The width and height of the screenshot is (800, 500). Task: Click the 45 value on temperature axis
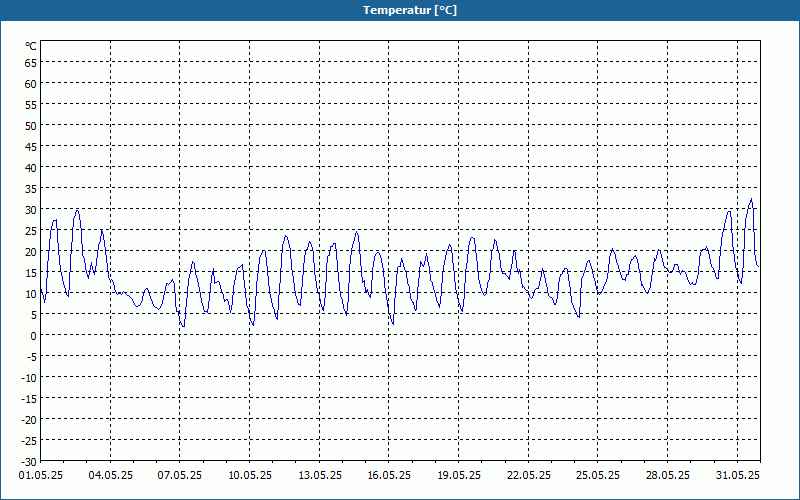click(x=31, y=147)
